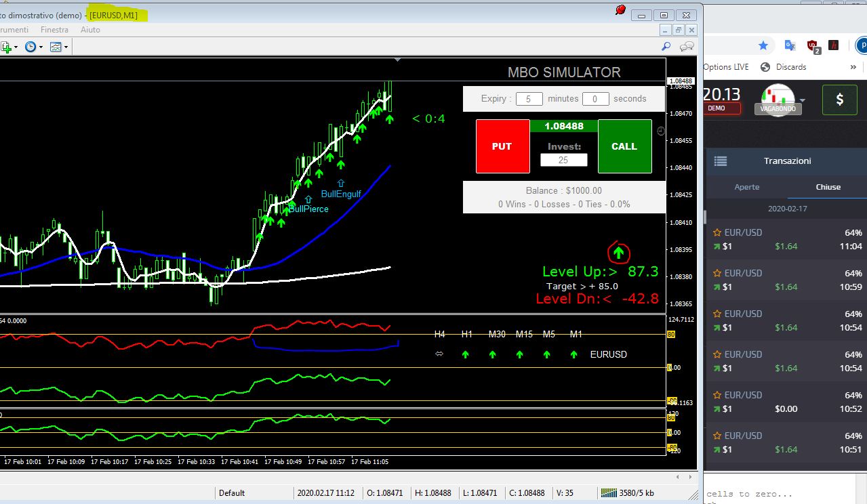This screenshot has height=504, width=867.
Task: Click the Balance : $1000.00 text
Action: (x=564, y=190)
